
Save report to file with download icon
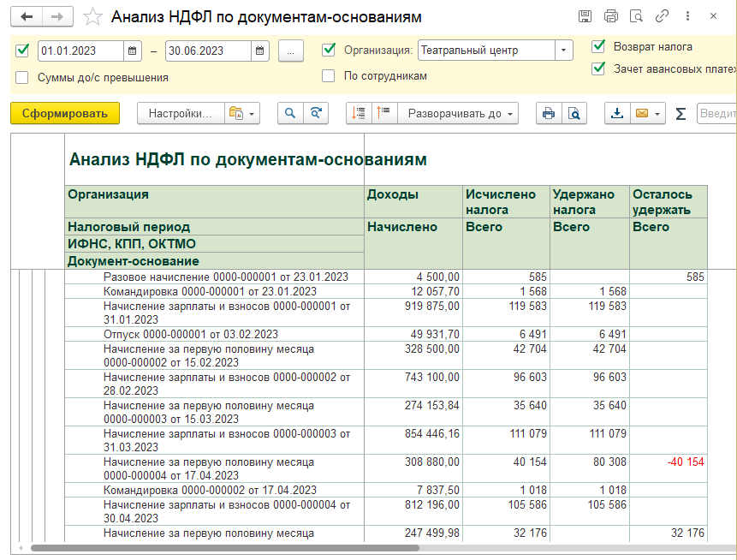pyautogui.click(x=616, y=113)
